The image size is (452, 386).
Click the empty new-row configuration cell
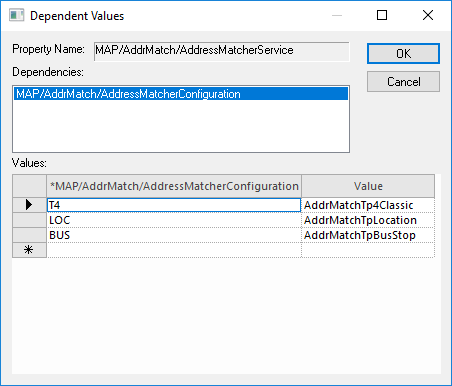click(x=174, y=250)
